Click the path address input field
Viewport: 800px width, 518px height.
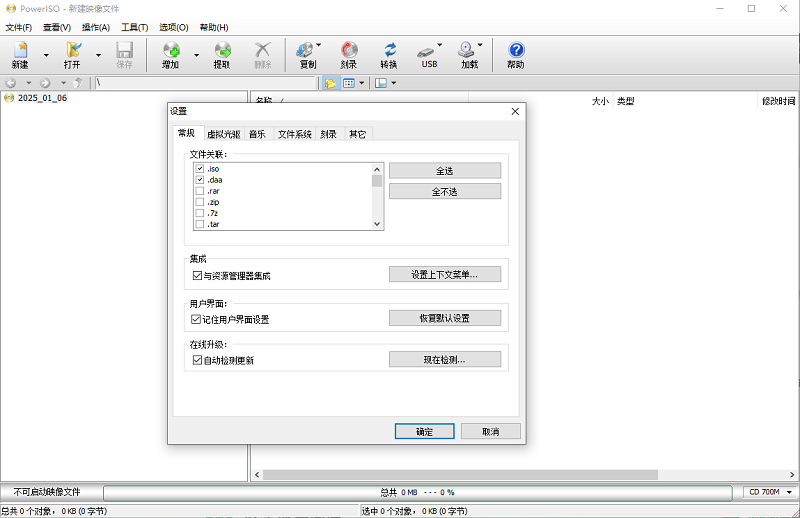(x=206, y=83)
